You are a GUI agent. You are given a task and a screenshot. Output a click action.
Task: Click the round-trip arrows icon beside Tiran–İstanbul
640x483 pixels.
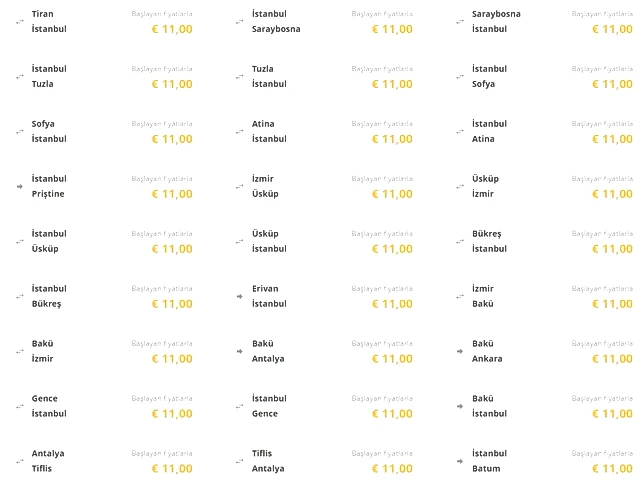point(20,22)
